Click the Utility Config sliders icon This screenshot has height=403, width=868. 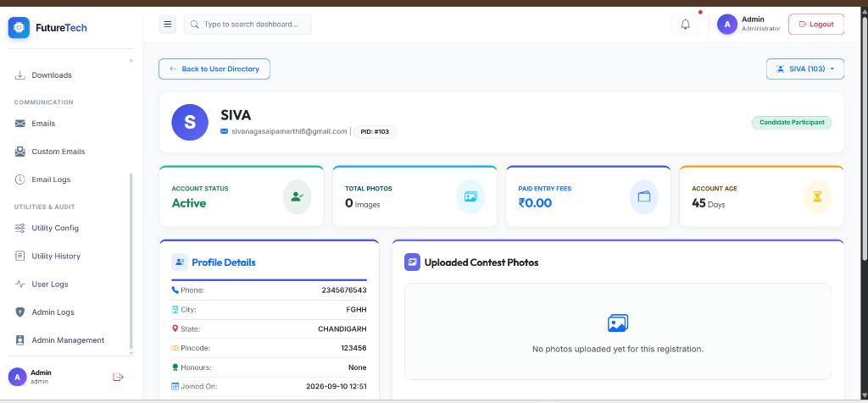click(x=20, y=228)
